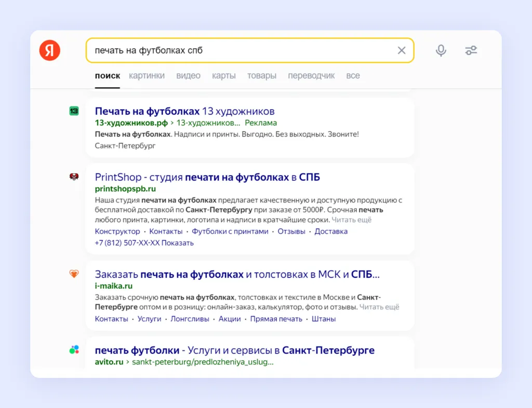Open the Штаны sitelink
This screenshot has width=532, height=408.
pos(324,319)
